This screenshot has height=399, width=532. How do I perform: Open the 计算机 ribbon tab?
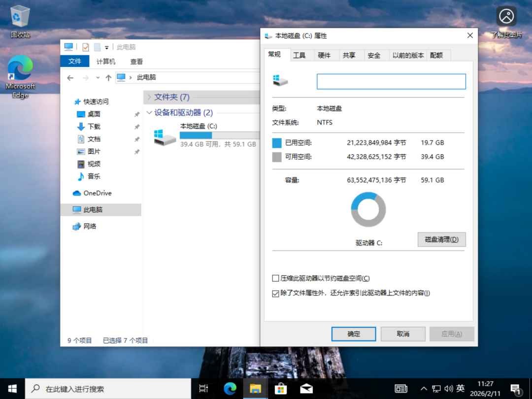pos(106,62)
